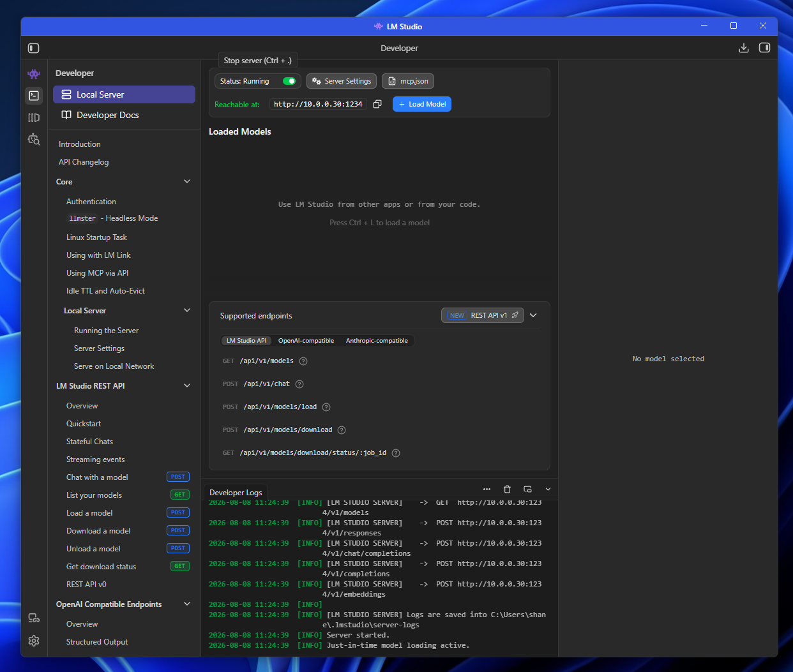Collapse the Supported endpoints panel
The image size is (793, 672).
click(x=533, y=315)
